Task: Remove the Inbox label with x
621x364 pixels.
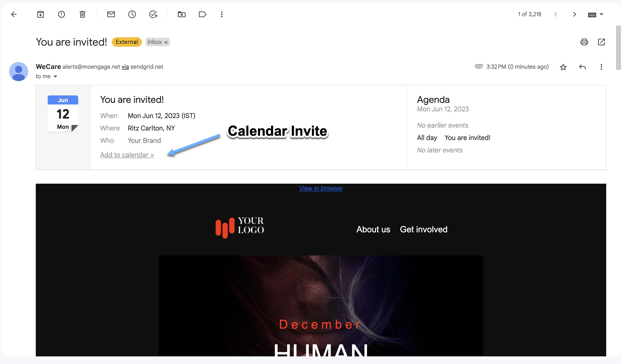Action: (x=166, y=42)
